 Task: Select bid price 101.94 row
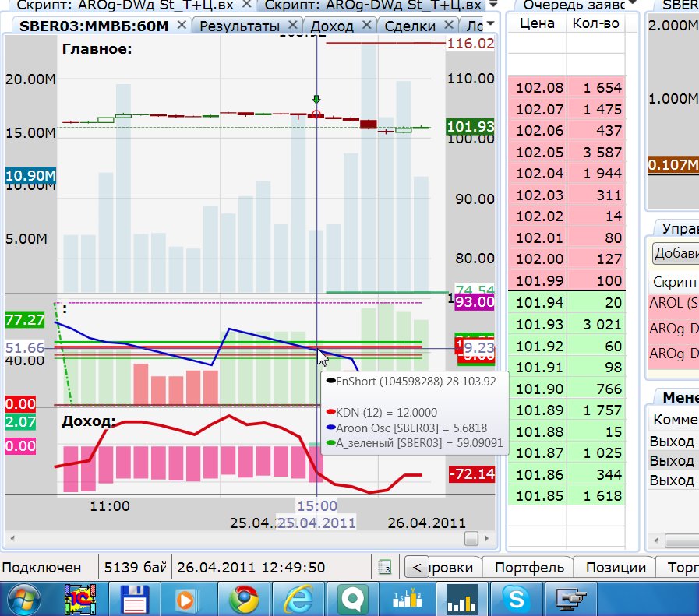(567, 302)
